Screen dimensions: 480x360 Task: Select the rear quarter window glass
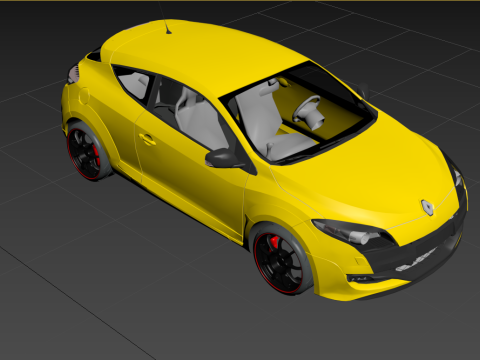click(134, 85)
